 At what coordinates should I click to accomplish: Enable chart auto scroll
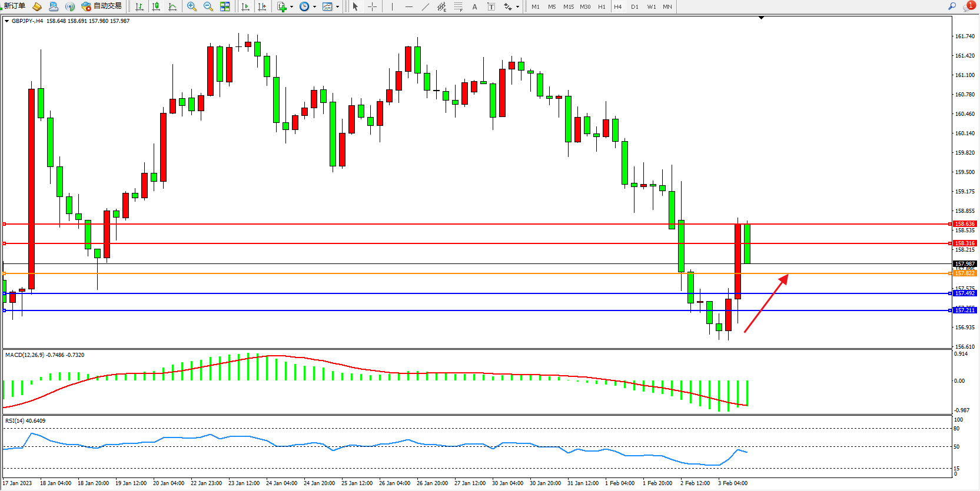[245, 6]
